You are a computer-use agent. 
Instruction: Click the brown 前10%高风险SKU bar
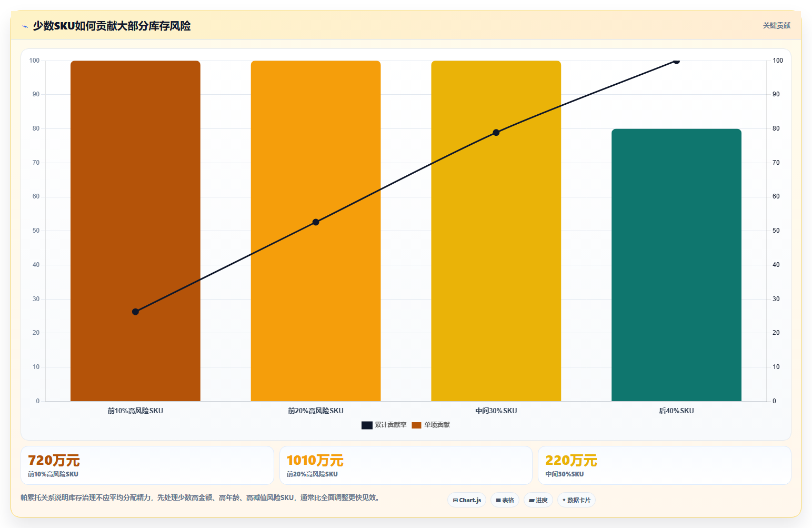tap(135, 231)
